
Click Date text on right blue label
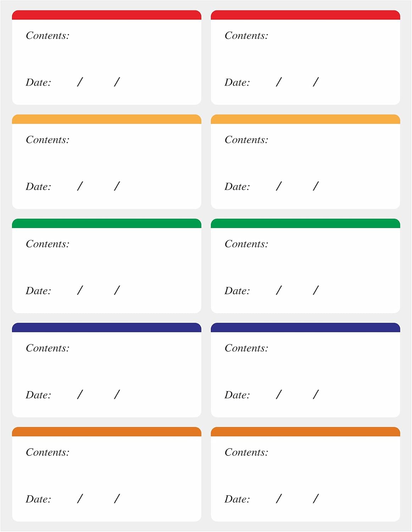237,395
